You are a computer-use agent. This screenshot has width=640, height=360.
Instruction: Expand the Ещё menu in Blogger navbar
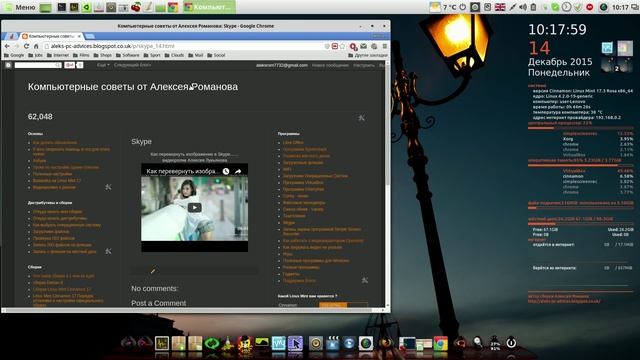(103, 65)
